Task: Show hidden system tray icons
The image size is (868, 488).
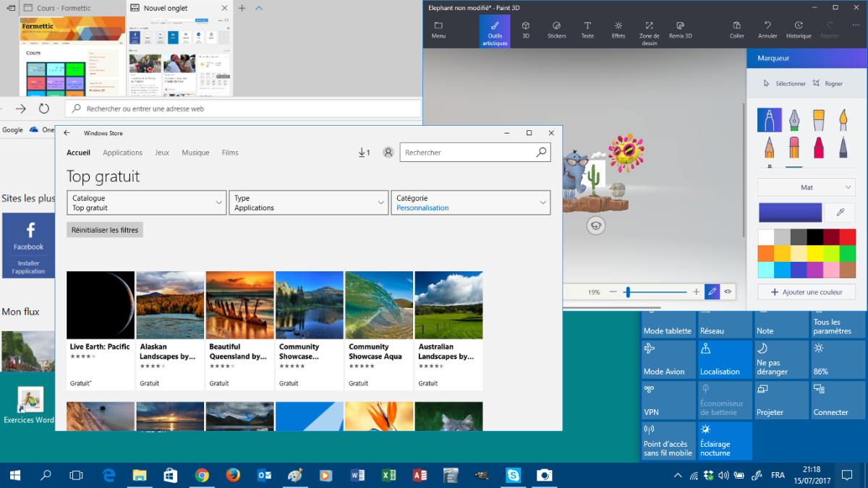Action: [x=678, y=475]
